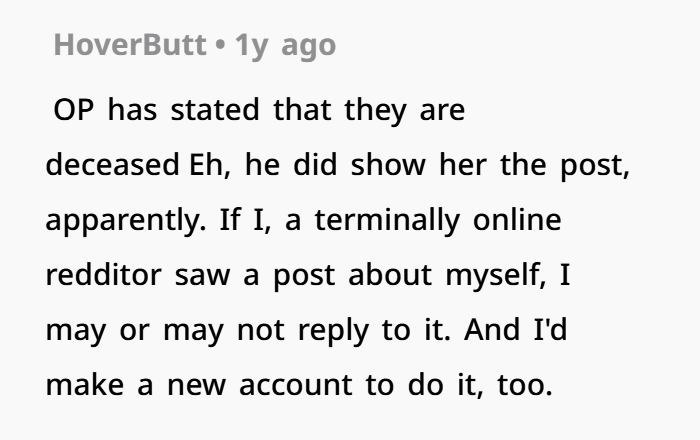
Task: Click the word 'saw' in fourth line
Action: pos(201,275)
